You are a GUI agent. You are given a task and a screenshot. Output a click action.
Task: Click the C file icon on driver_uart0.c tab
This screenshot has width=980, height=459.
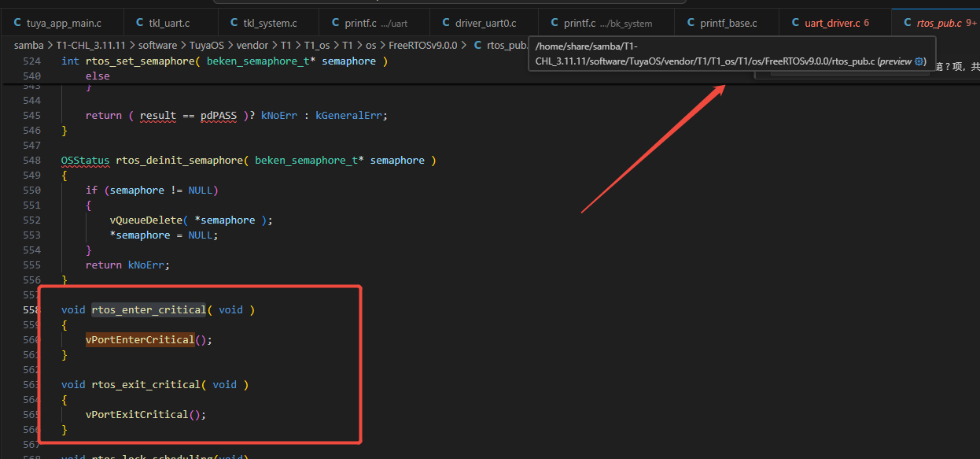point(446,23)
